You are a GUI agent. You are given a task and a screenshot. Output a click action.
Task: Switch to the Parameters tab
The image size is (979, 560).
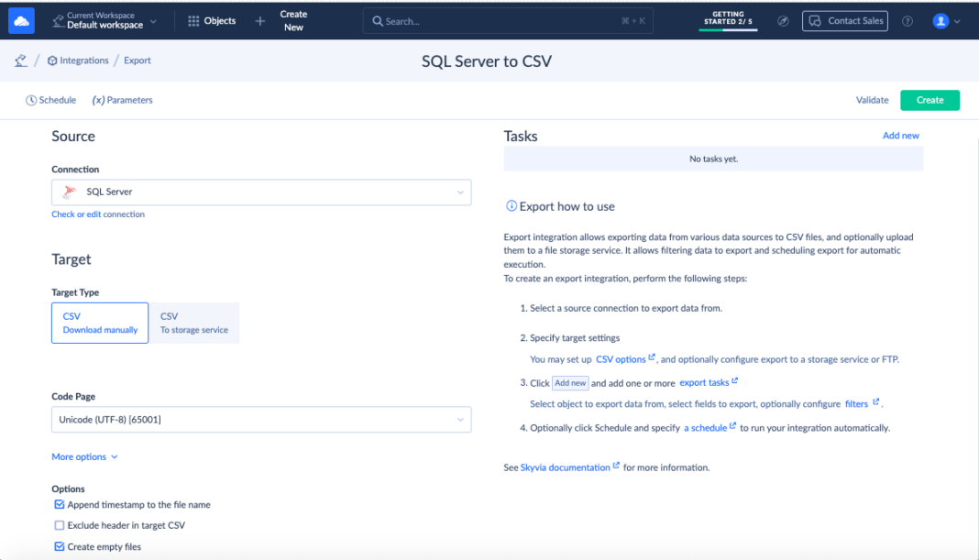tap(122, 100)
